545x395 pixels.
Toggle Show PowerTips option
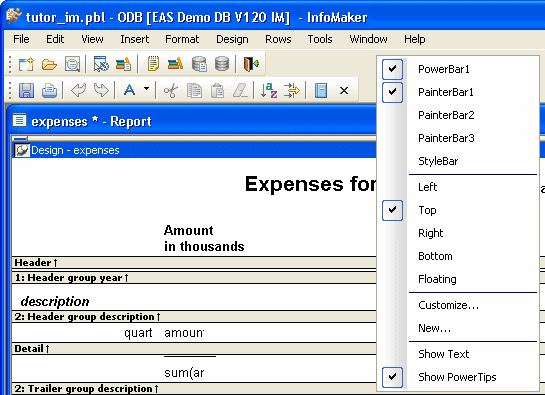(458, 377)
